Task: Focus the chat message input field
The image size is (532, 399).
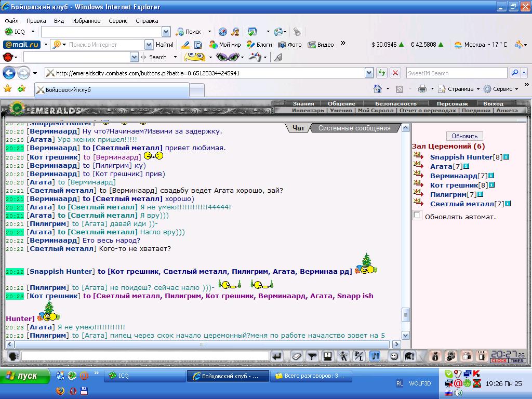Action: click(145, 356)
